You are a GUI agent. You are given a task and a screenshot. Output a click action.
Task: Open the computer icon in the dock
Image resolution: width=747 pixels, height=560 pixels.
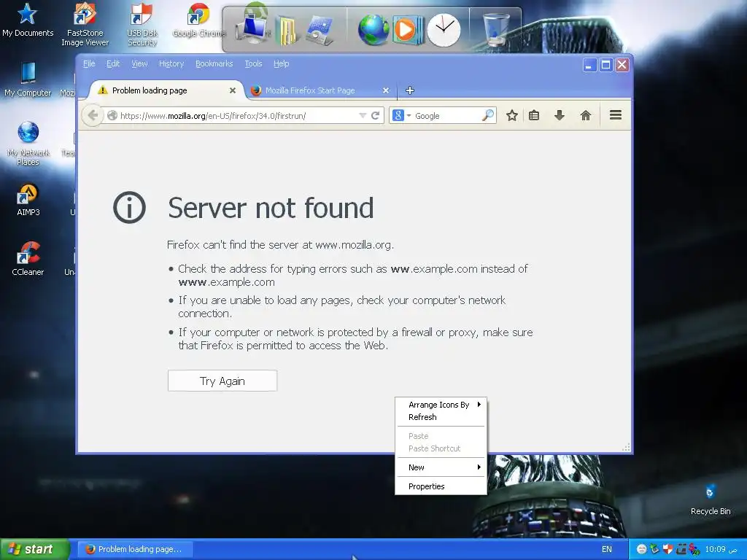(x=254, y=29)
